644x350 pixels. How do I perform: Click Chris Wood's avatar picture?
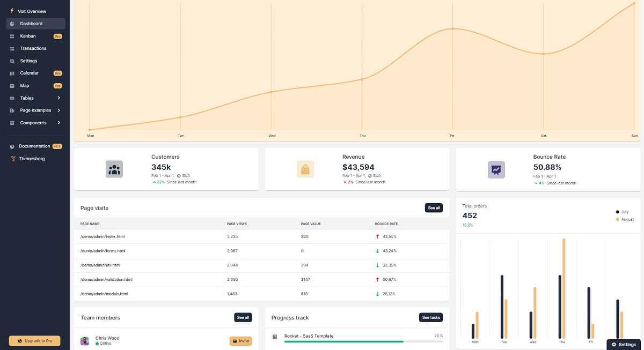85,341
